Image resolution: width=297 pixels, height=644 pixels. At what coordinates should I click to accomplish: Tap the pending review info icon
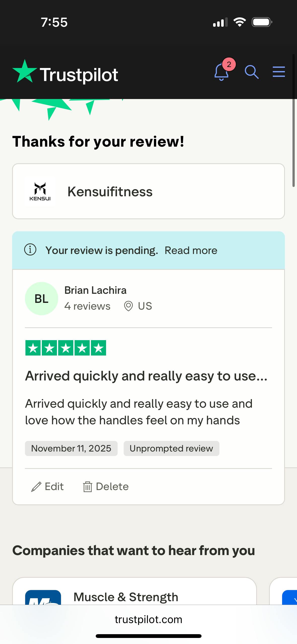click(x=30, y=250)
